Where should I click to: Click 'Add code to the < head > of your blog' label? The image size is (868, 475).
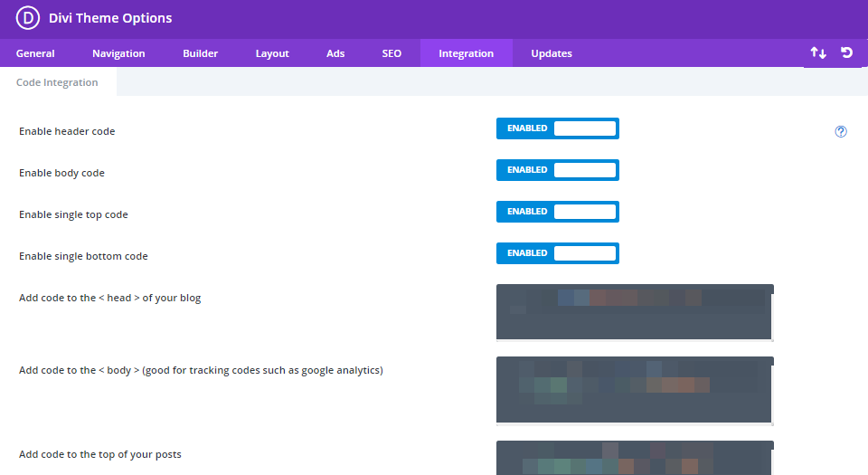tap(110, 298)
